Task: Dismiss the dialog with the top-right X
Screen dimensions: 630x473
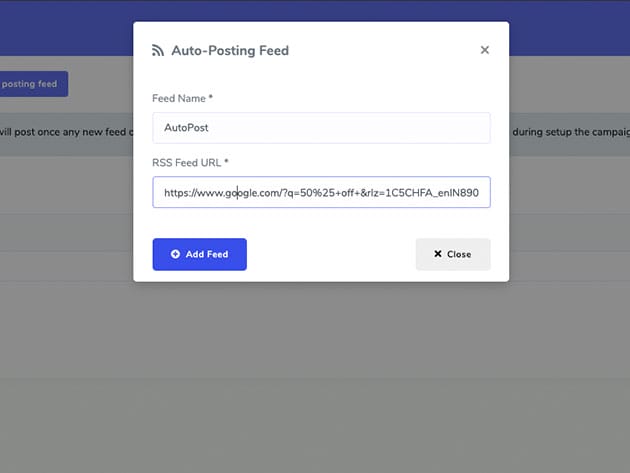Action: tap(485, 50)
